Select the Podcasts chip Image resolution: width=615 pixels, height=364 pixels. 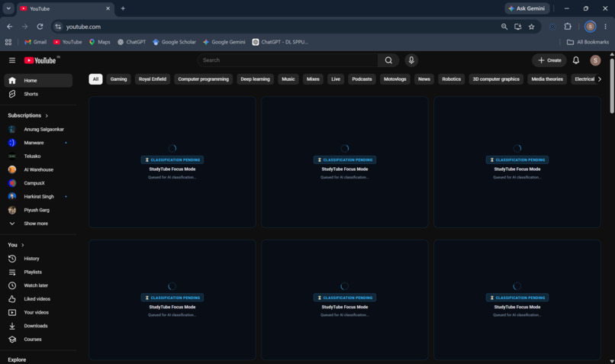pyautogui.click(x=362, y=79)
